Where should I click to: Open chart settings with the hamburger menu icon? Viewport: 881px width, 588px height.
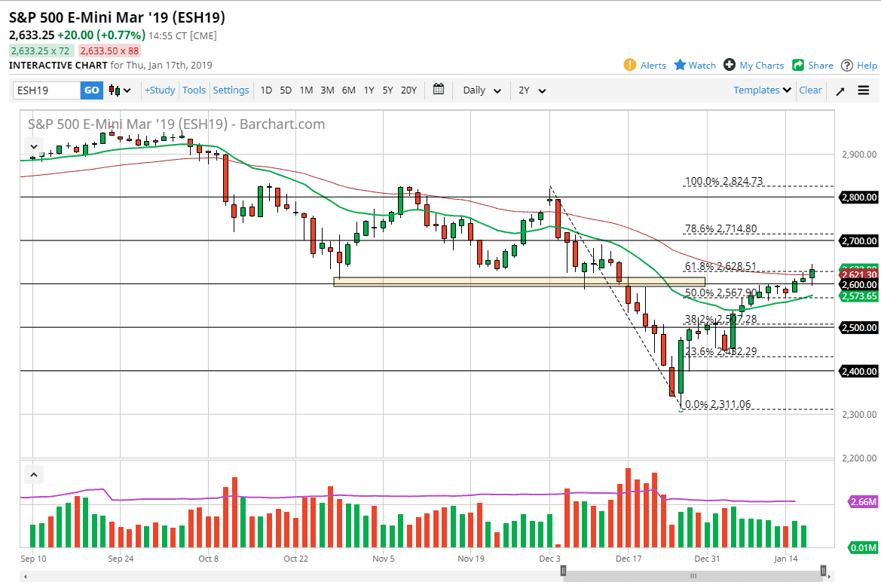[x=864, y=90]
